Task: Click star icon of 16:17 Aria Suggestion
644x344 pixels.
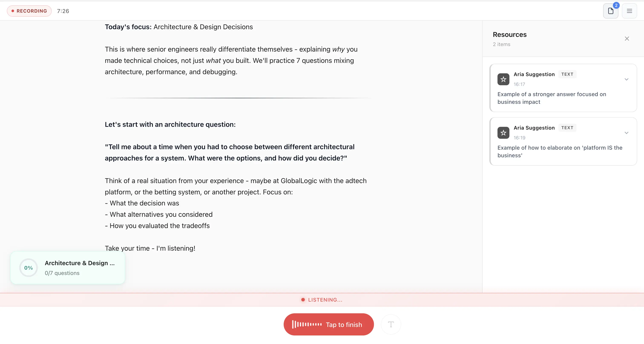Action: [503, 79]
